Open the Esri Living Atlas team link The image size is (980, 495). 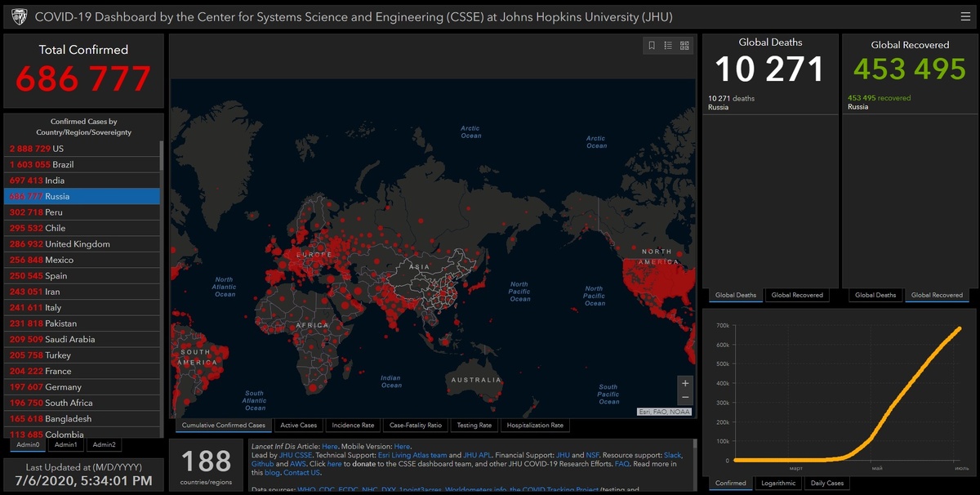pyautogui.click(x=412, y=455)
